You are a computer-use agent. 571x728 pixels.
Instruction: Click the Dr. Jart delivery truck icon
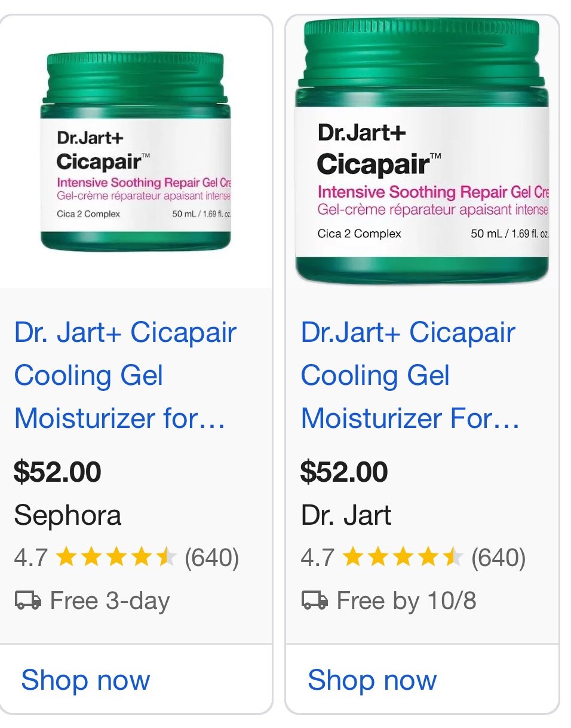[314, 600]
